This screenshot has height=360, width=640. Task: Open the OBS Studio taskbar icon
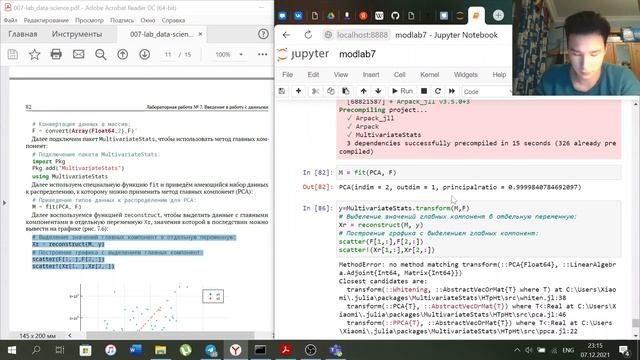(310, 350)
